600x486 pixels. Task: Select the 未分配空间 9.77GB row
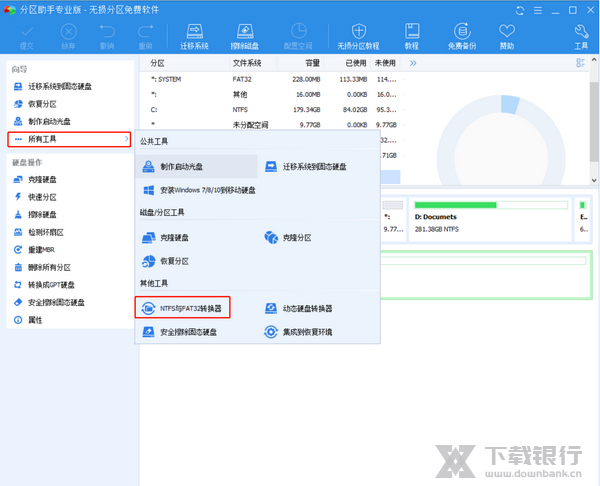pos(272,125)
